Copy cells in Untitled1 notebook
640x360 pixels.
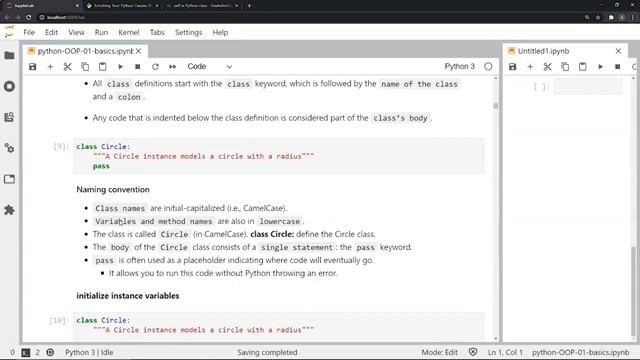coord(565,67)
